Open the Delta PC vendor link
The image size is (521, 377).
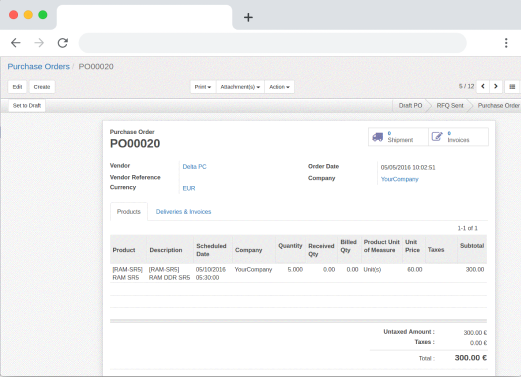194,166
